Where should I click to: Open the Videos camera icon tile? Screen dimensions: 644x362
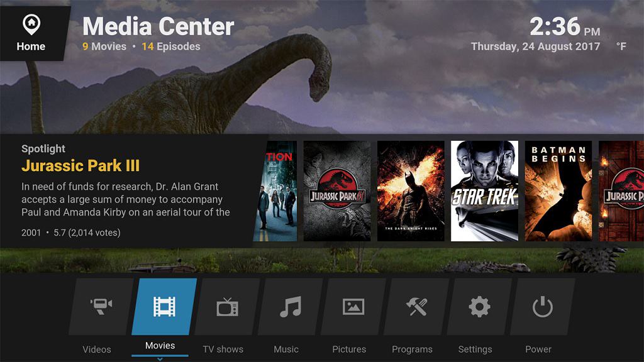click(x=101, y=307)
